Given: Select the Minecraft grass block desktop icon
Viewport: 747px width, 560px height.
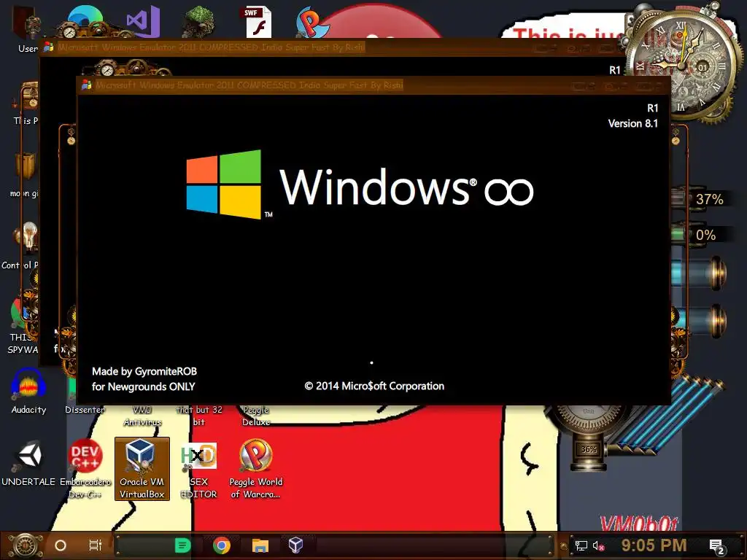Looking at the screenshot, I should [x=200, y=21].
